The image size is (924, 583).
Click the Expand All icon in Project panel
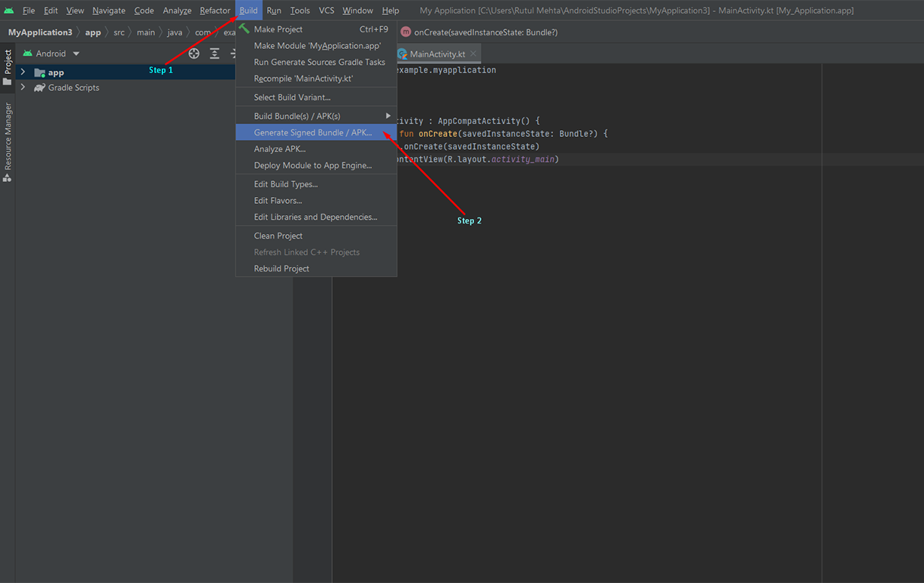pyautogui.click(x=214, y=53)
